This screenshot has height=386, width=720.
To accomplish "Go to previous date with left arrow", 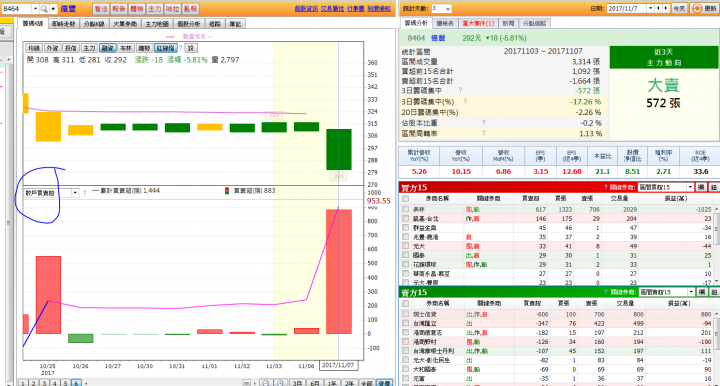I will (x=658, y=8).
